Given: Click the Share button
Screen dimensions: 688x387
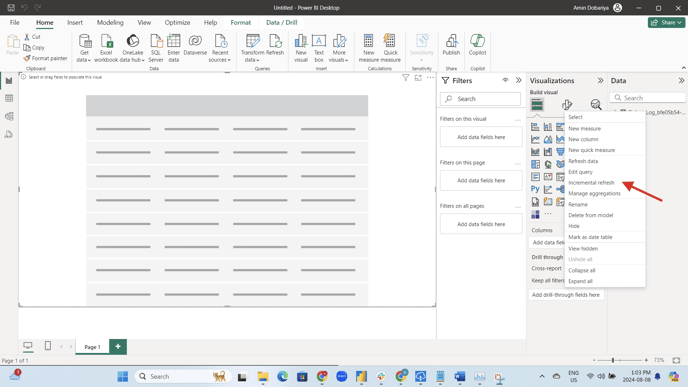Looking at the screenshot, I should [x=666, y=22].
